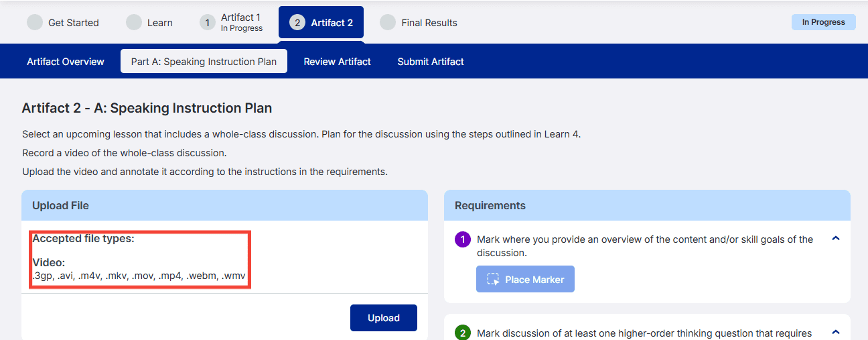The width and height of the screenshot is (868, 340).
Task: Open the Artifact Overview tab
Action: click(66, 62)
